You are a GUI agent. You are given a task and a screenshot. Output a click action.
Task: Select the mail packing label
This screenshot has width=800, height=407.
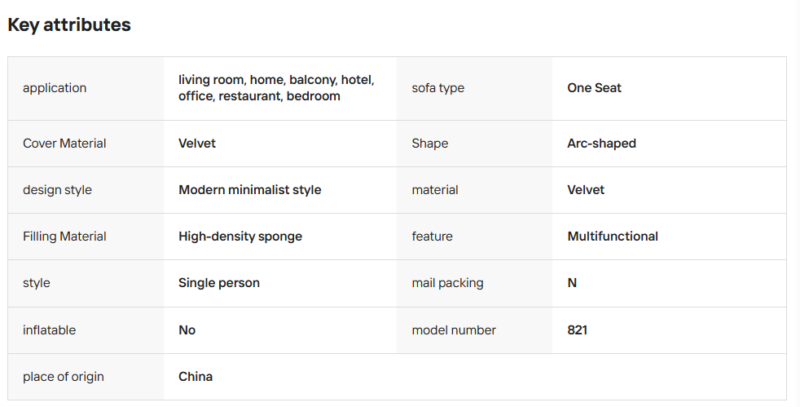(447, 283)
